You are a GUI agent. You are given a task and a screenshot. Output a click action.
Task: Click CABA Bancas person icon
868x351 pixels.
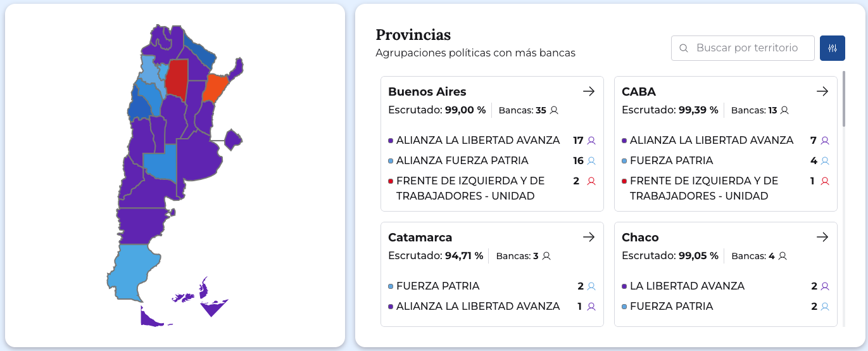click(x=784, y=110)
